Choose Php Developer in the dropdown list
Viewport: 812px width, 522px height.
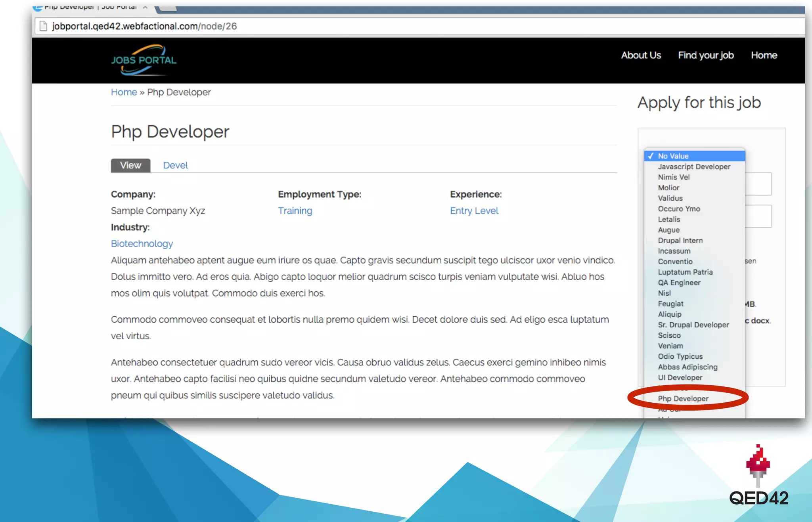click(683, 398)
